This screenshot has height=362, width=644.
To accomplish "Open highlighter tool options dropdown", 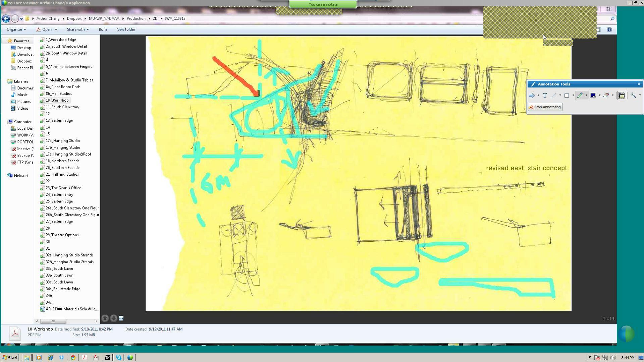I will click(x=586, y=96).
